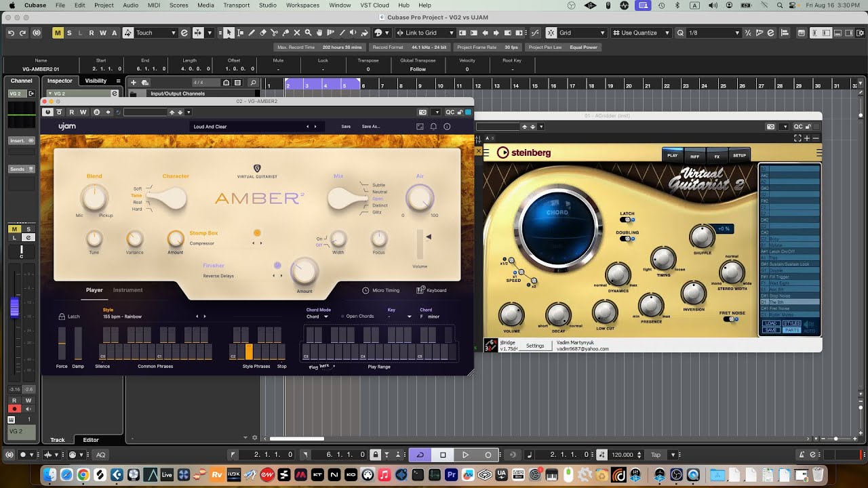Toggle the channel Solo S button

pyautogui.click(x=28, y=229)
